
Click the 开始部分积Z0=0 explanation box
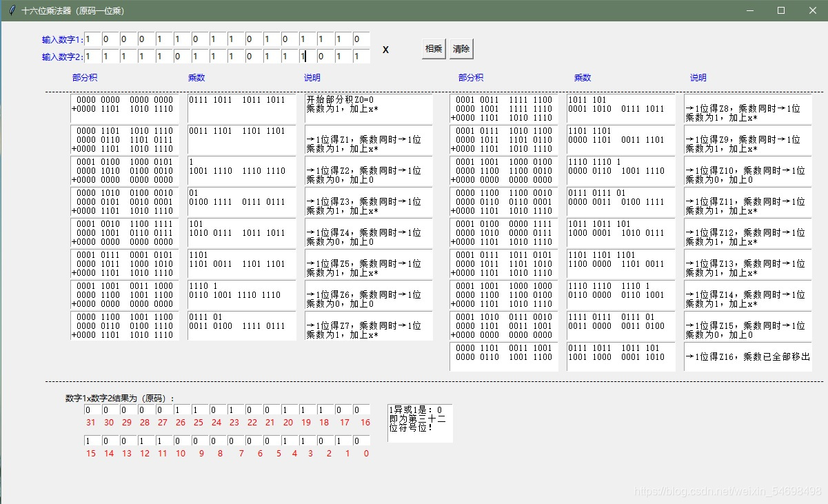click(x=369, y=108)
